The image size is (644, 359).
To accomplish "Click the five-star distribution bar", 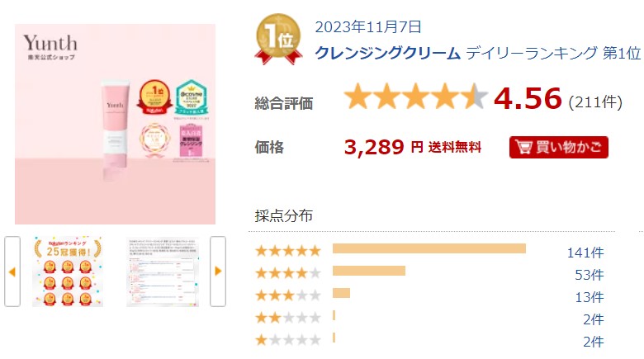I will 429,249.
